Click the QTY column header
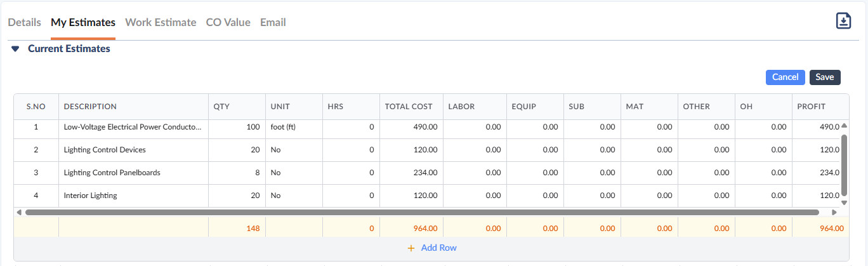The image size is (868, 266). 237,107
